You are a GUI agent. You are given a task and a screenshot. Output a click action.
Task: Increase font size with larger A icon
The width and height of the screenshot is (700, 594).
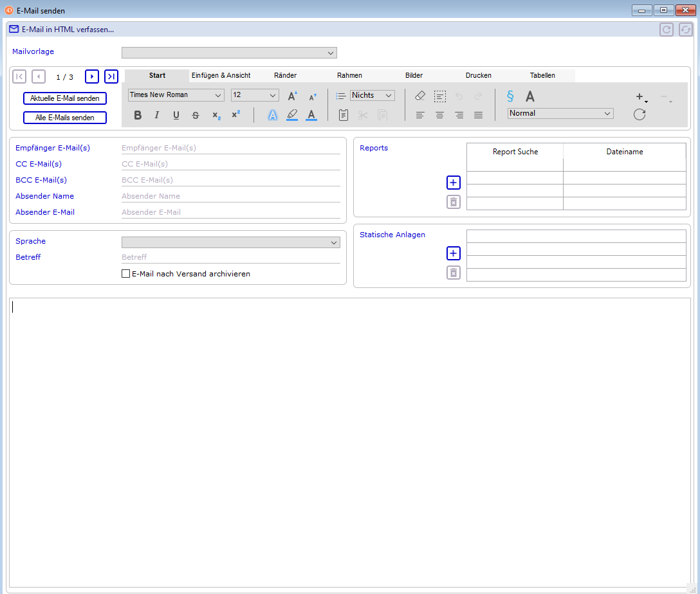[x=292, y=96]
